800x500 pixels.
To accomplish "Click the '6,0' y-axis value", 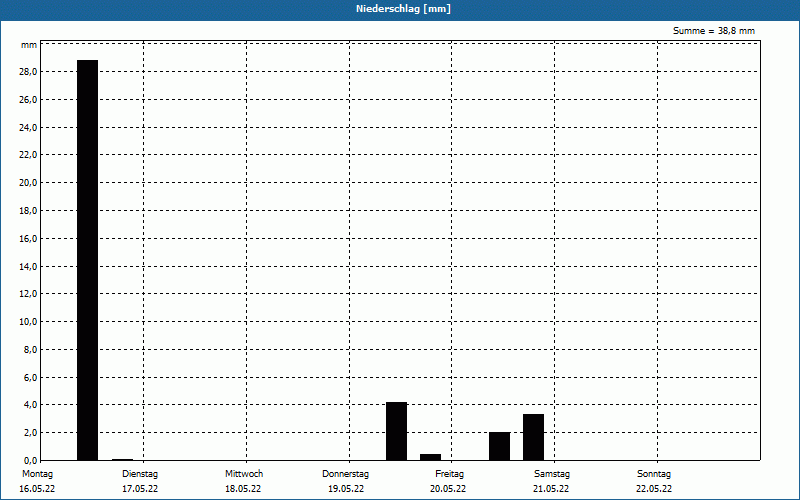I will [x=30, y=378].
